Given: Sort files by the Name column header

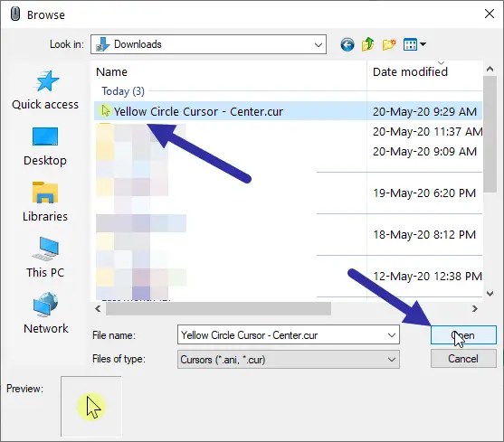Looking at the screenshot, I should point(111,72).
